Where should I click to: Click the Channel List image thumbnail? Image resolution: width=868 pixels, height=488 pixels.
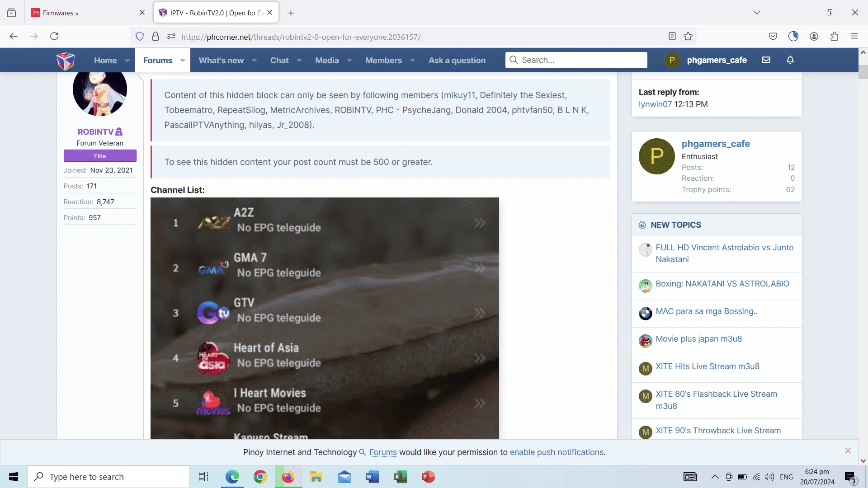coord(325,318)
